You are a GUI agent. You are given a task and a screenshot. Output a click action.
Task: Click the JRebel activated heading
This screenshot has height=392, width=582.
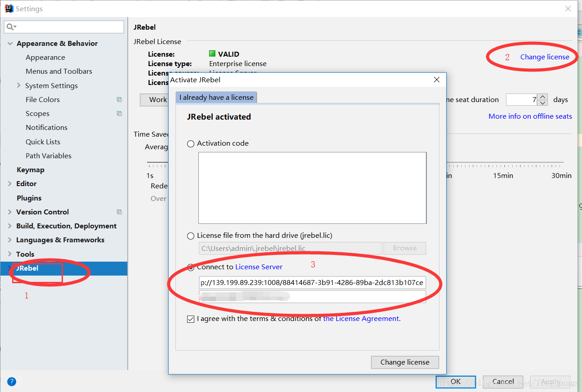click(219, 117)
